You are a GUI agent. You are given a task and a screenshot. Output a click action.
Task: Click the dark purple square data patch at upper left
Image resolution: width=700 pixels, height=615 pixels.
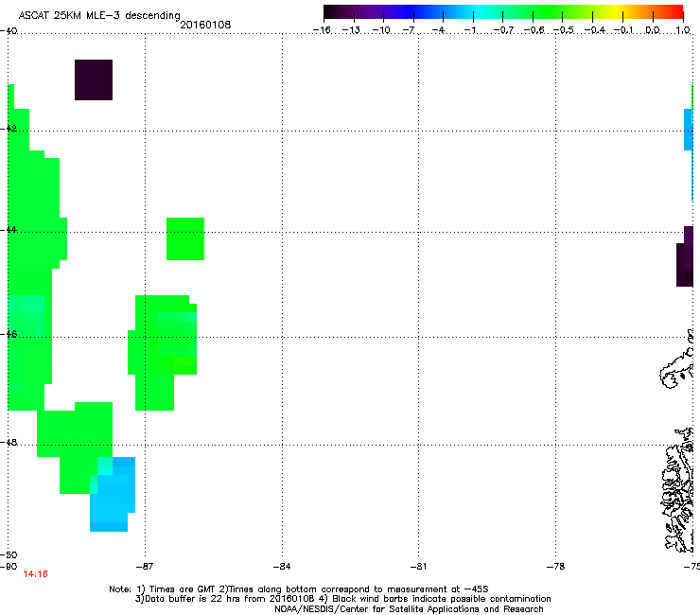pyautogui.click(x=94, y=79)
